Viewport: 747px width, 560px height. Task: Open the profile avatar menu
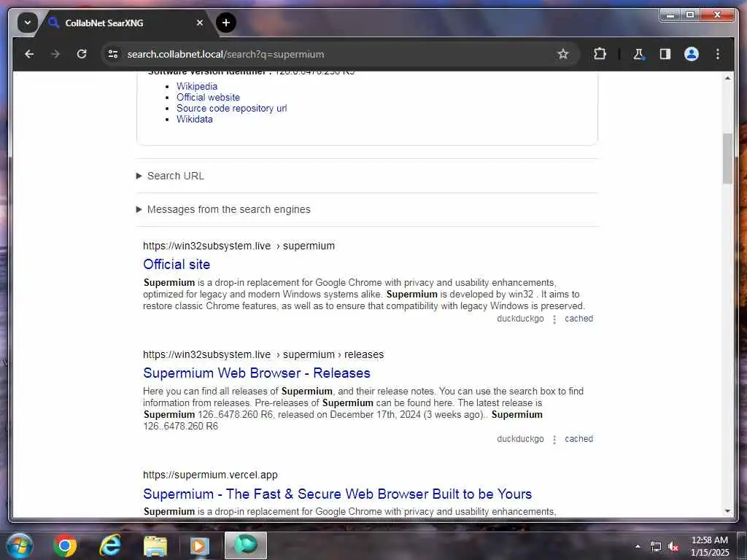click(x=692, y=54)
